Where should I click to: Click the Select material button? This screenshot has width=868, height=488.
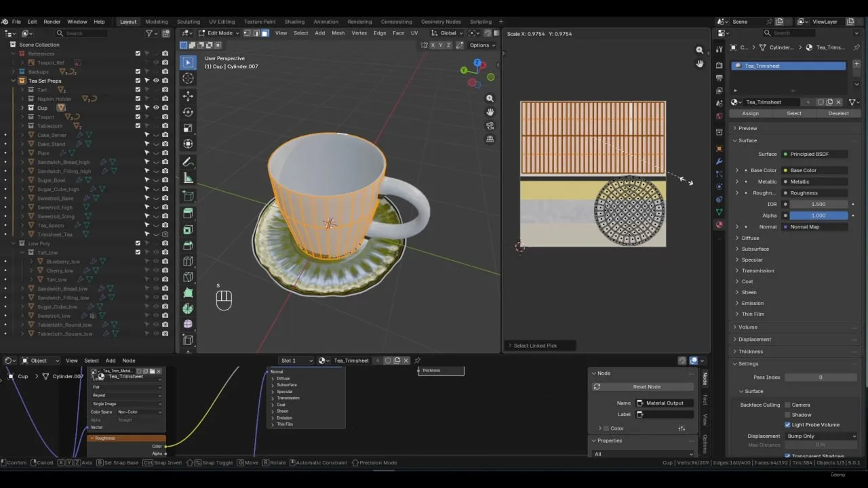(794, 113)
